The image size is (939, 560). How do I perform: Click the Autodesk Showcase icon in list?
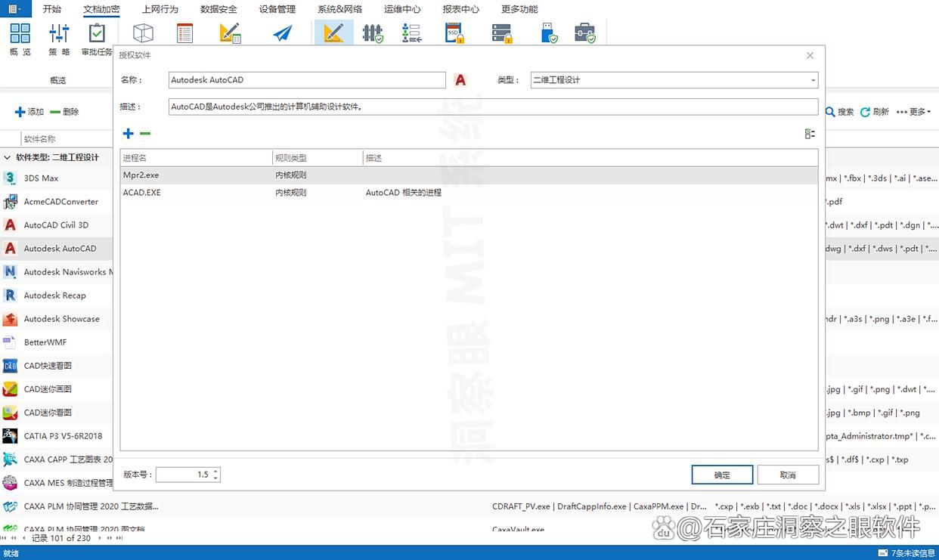tap(10, 319)
